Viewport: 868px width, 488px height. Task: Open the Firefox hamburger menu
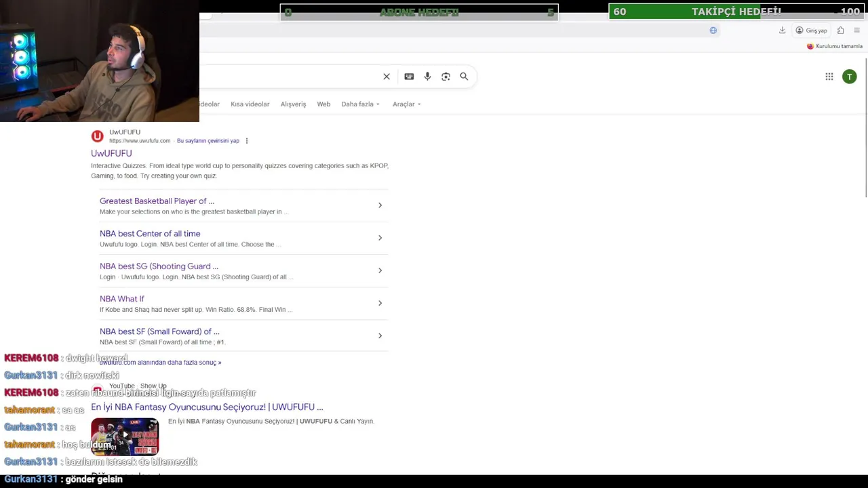[856, 30]
